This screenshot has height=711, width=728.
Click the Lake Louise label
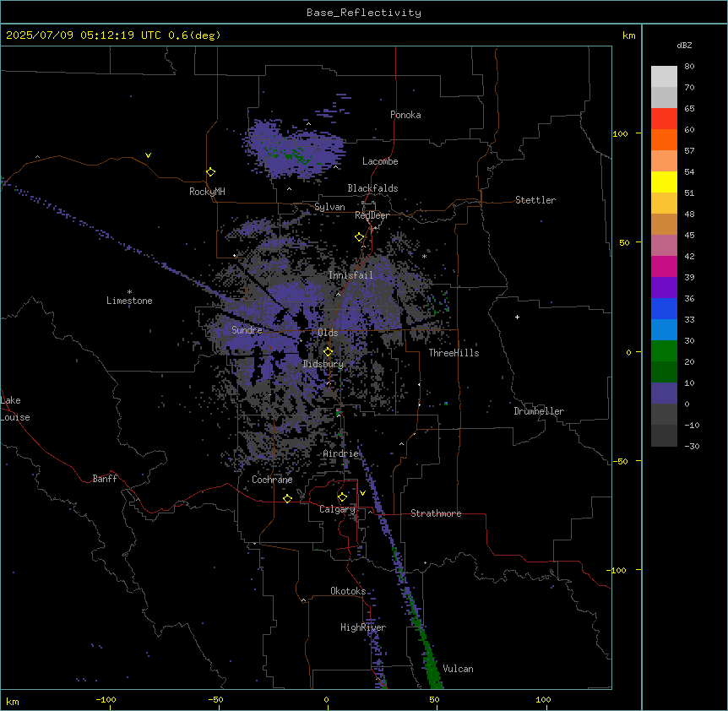pos(15,409)
